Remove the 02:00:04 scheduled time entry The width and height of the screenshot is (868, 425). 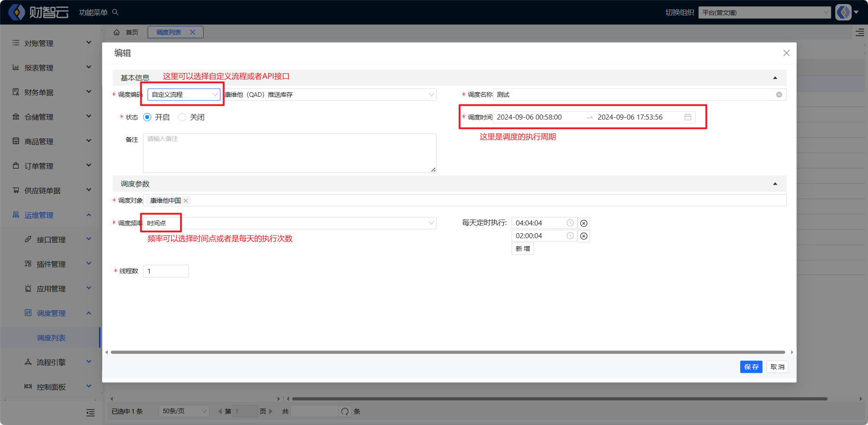[x=584, y=236]
